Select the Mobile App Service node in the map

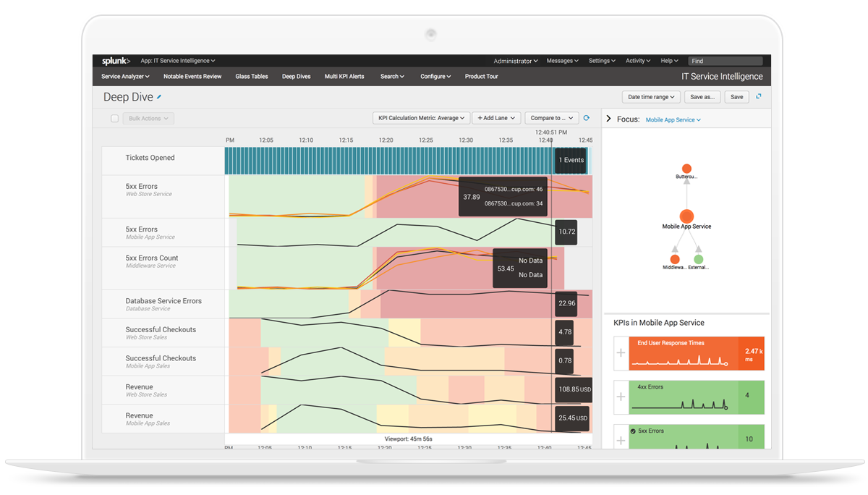tap(686, 216)
